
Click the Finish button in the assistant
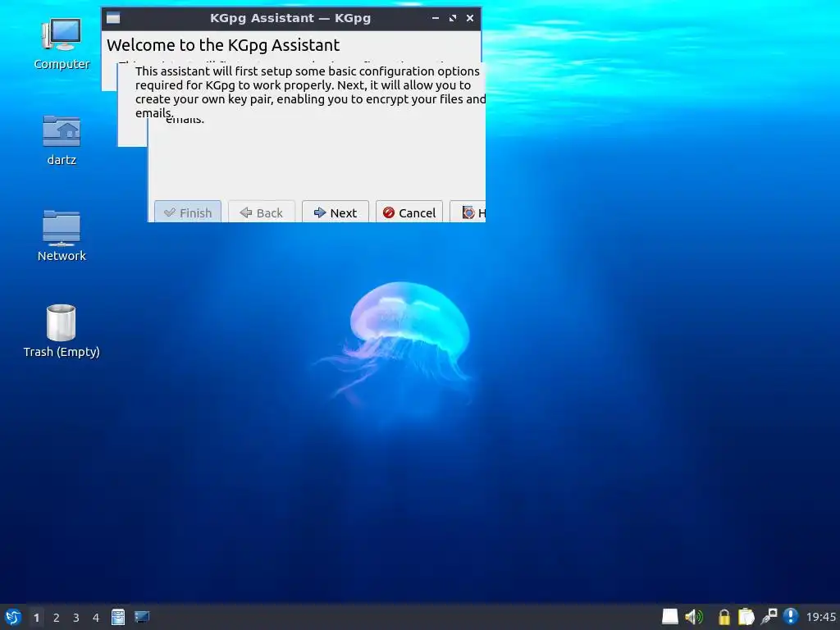(x=188, y=212)
